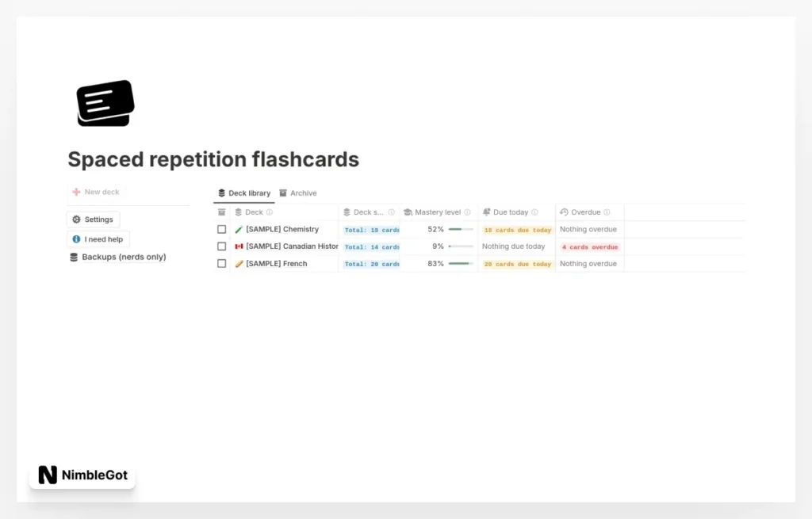
Task: Click the flashcards logo above the page title
Action: (104, 102)
